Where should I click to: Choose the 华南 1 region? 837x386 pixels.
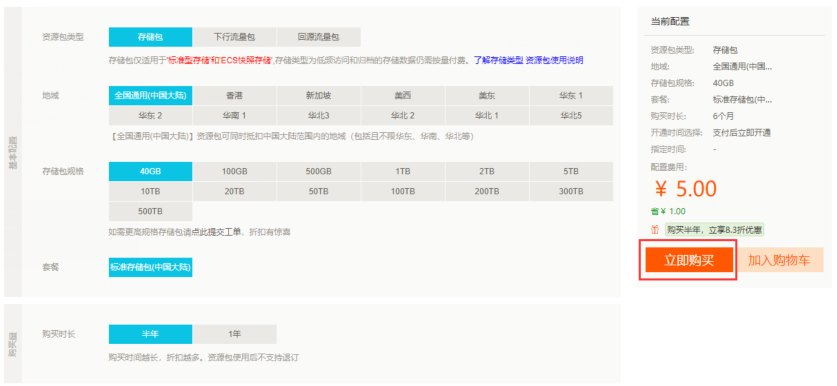(234, 115)
